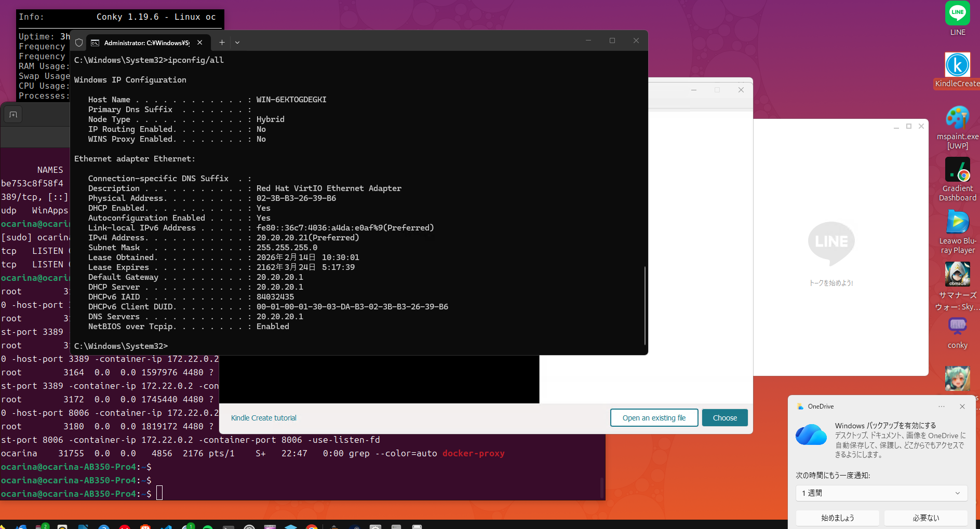This screenshot has width=980, height=529.
Task: Dismiss OneDrive backup with 必要ない
Action: [x=926, y=518]
